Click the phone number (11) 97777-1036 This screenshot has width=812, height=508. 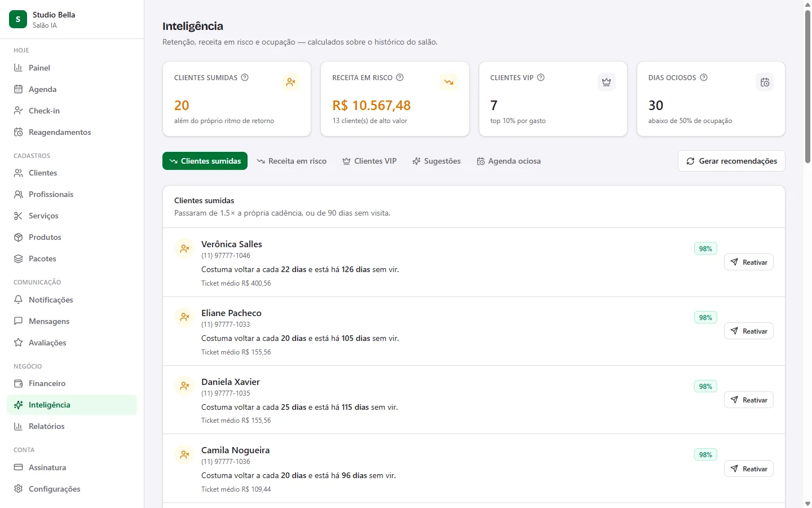point(226,462)
